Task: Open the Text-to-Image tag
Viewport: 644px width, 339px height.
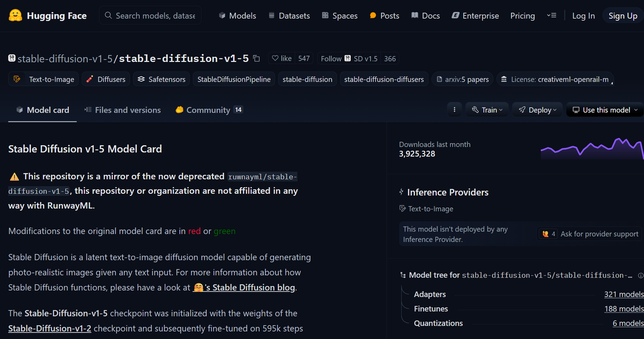Action: point(44,79)
